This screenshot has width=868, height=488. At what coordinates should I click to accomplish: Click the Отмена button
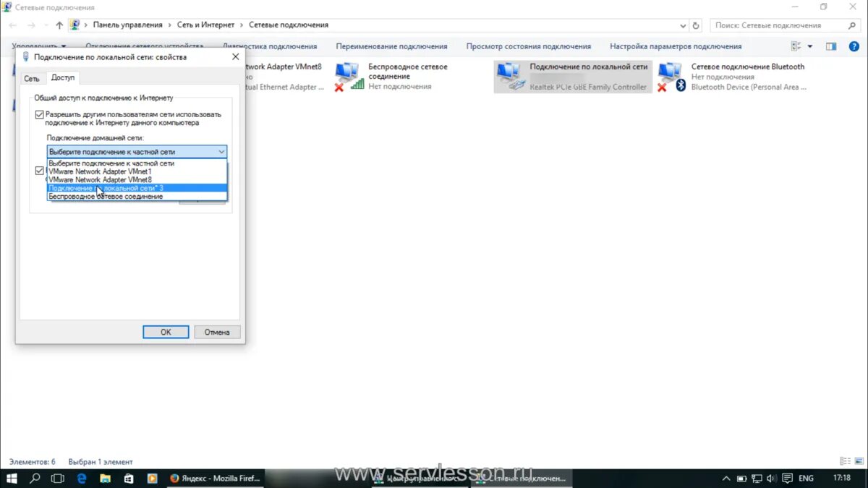point(217,332)
